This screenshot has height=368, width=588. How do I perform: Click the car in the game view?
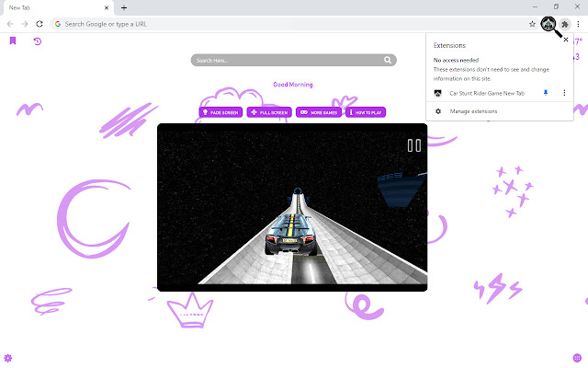(291, 235)
